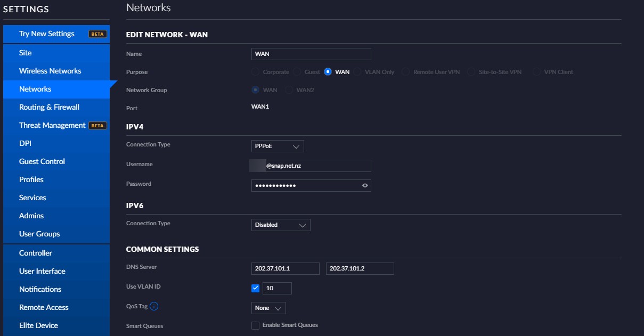Open the QoS Tag None dropdown
The image size is (644, 336).
point(268,308)
